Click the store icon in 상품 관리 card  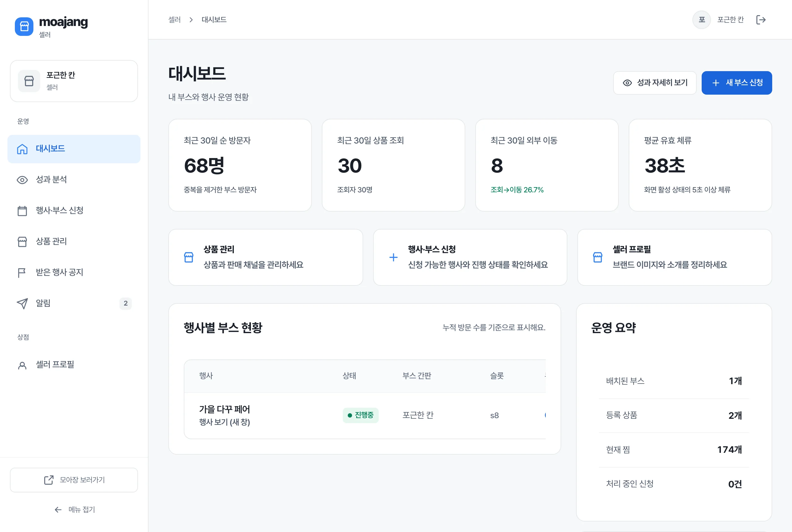[x=189, y=257]
